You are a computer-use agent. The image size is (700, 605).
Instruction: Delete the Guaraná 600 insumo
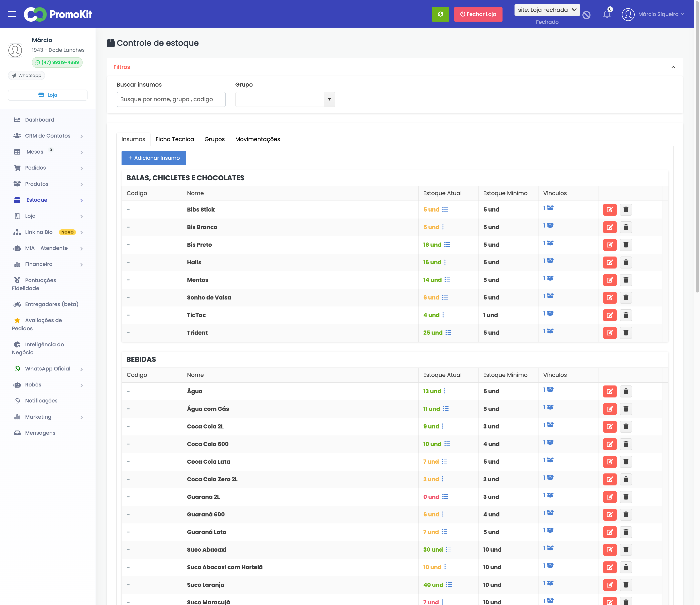click(x=626, y=514)
